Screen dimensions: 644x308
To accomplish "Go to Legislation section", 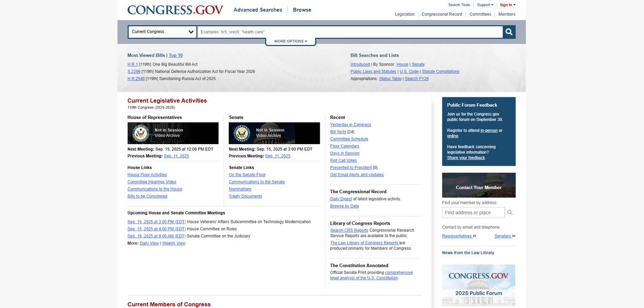I will (404, 15).
